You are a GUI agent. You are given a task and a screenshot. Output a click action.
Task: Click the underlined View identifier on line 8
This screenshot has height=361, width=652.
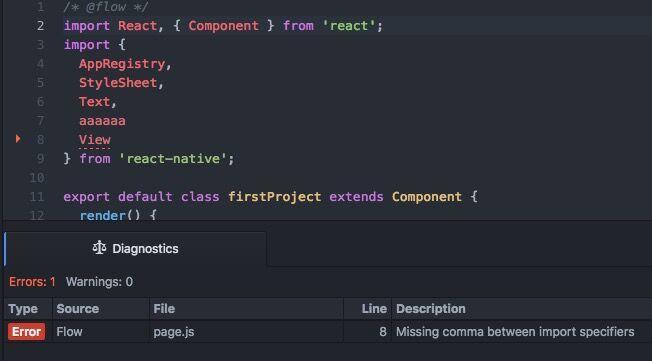95,140
